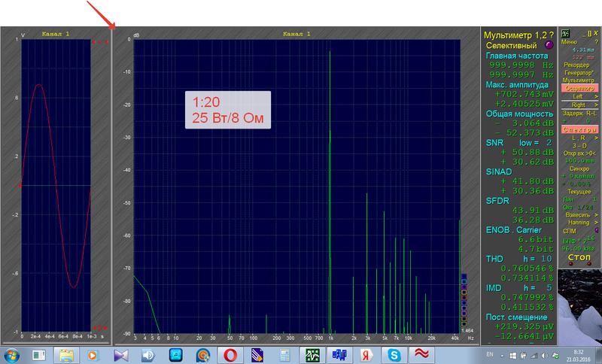
Task: Show hidden tray icons arrow
Action: click(x=502, y=356)
